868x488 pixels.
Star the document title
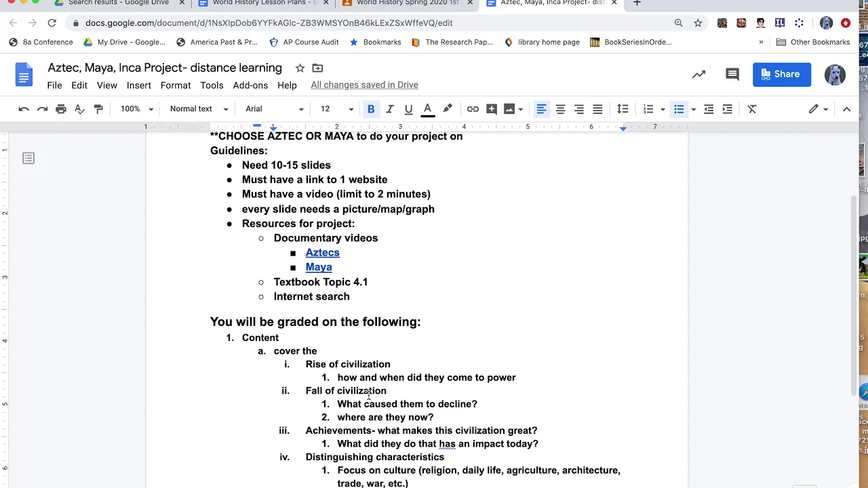coord(300,68)
